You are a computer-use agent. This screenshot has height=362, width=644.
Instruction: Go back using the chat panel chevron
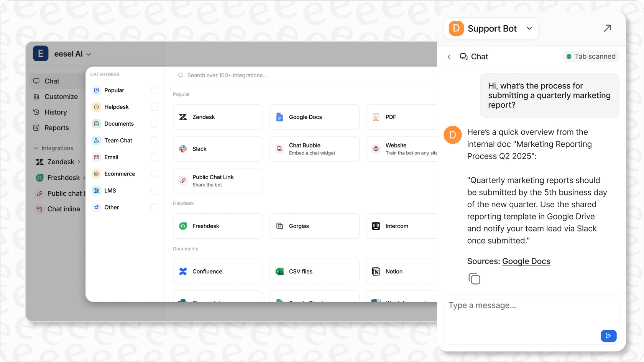point(449,56)
